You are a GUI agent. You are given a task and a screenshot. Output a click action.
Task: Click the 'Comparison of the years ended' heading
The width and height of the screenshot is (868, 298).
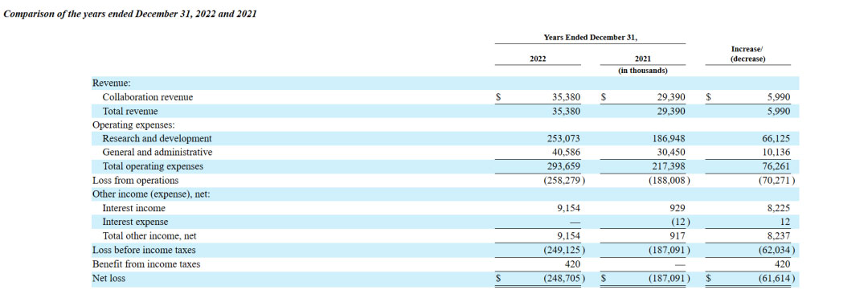tap(130, 14)
